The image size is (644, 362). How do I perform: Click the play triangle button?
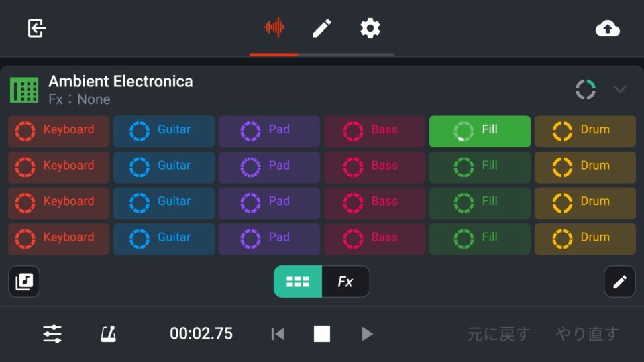click(x=367, y=334)
